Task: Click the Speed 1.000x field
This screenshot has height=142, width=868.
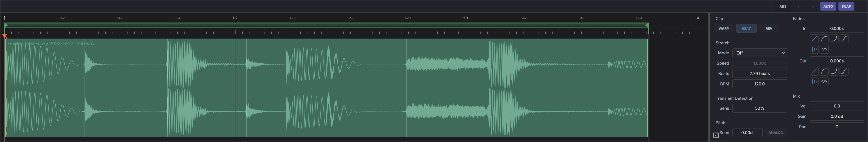Action: coord(759,63)
